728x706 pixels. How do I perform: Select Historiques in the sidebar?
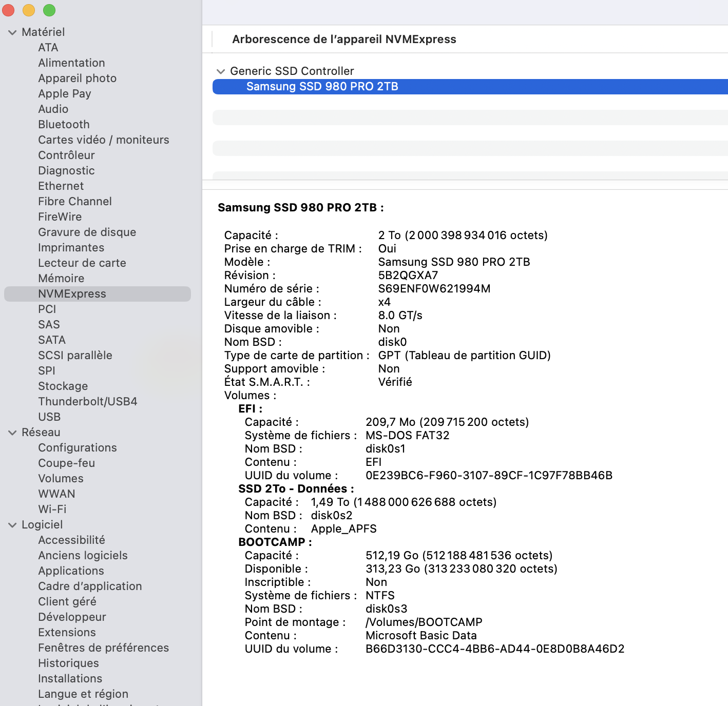point(68,663)
